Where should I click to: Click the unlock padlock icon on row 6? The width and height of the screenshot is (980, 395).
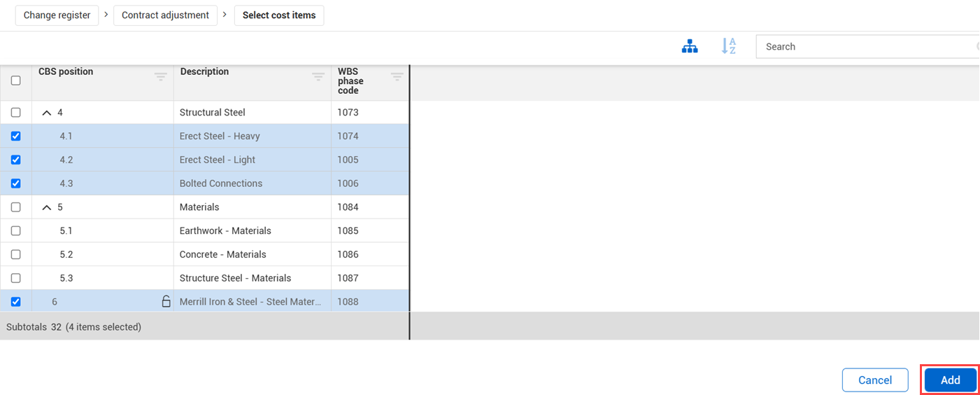point(166,302)
